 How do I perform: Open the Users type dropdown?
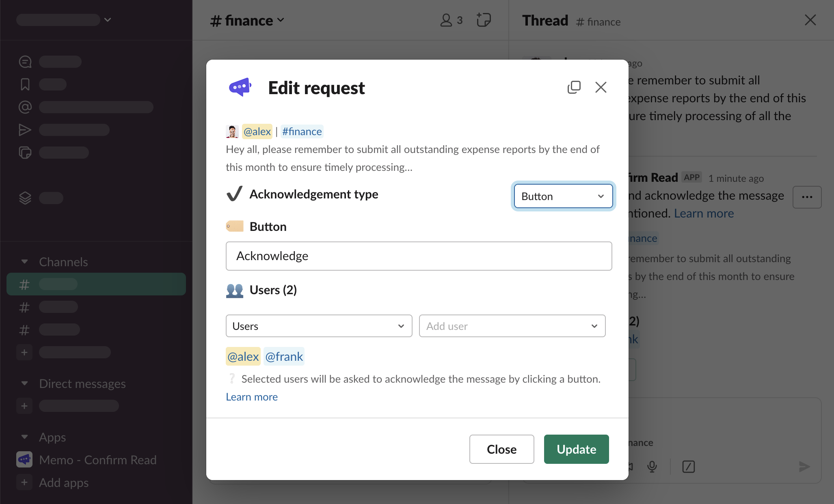[319, 326]
